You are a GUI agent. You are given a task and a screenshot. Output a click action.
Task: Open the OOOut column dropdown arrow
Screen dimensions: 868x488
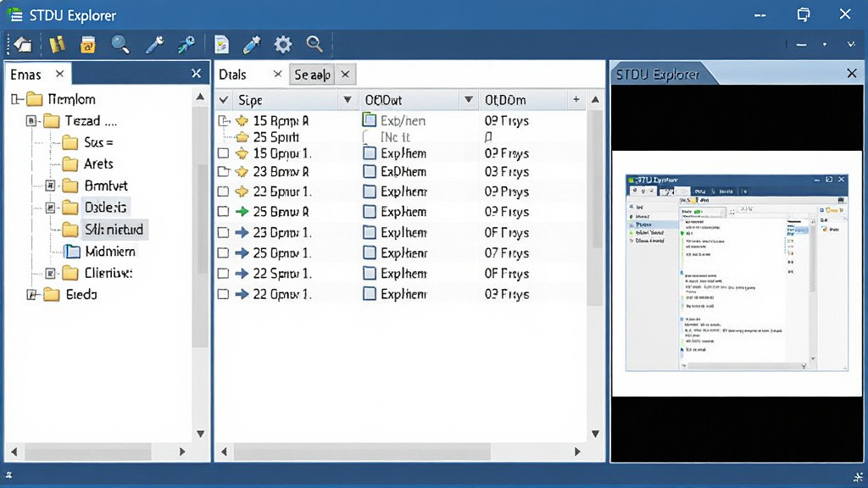(468, 100)
